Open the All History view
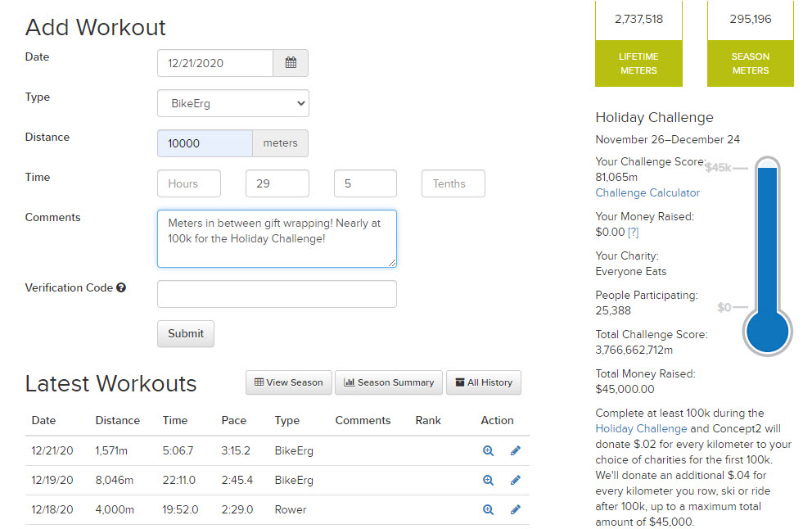The width and height of the screenshot is (812, 529). (483, 382)
